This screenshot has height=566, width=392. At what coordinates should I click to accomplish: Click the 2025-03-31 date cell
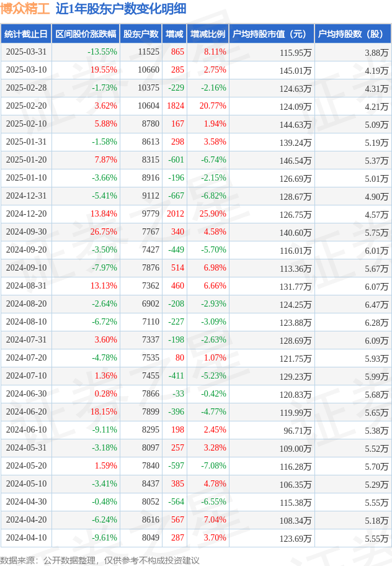(26, 52)
